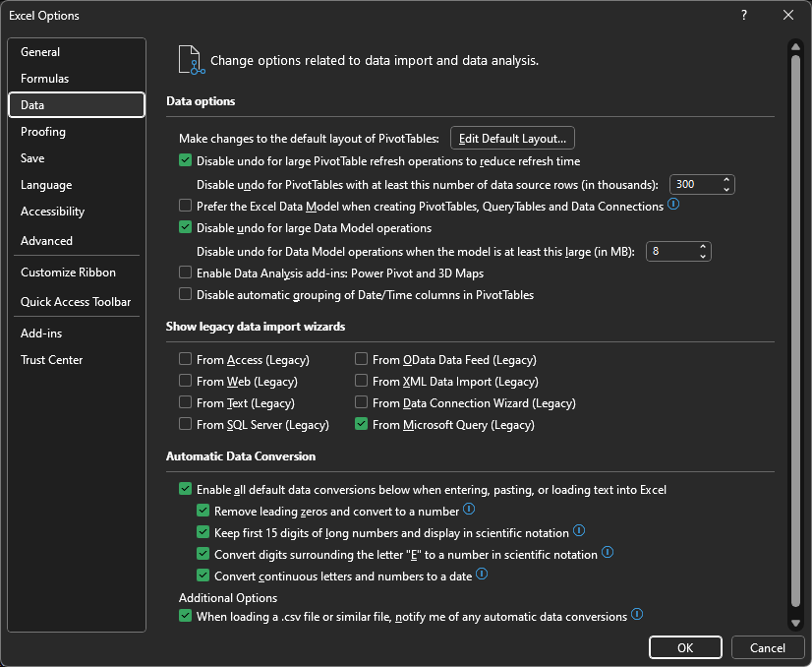Click the PivotTable rows field showing 300
This screenshot has height=667, width=812.
pyautogui.click(x=695, y=185)
